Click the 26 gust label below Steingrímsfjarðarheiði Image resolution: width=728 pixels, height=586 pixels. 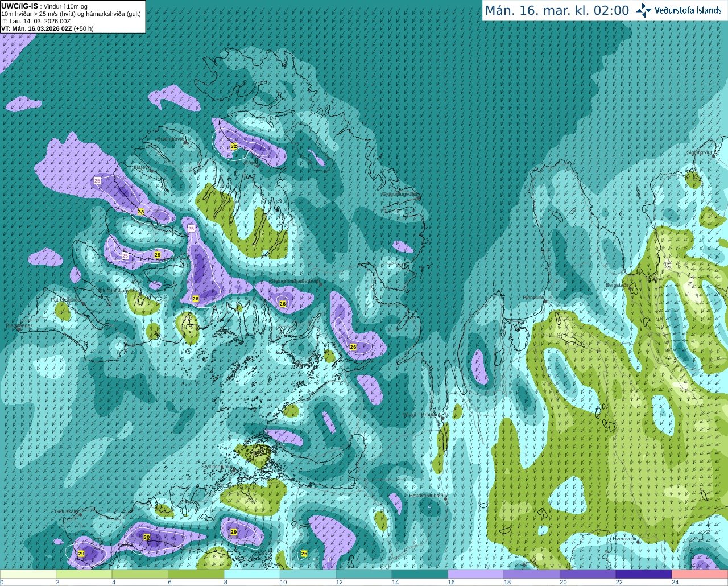coord(283,304)
